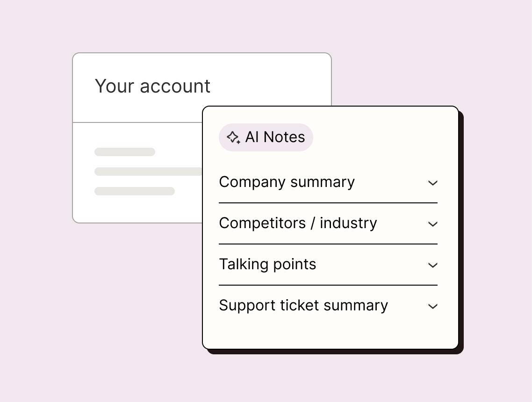Click the Company summary row label
Image resolution: width=532 pixels, height=402 pixels.
pos(287,182)
